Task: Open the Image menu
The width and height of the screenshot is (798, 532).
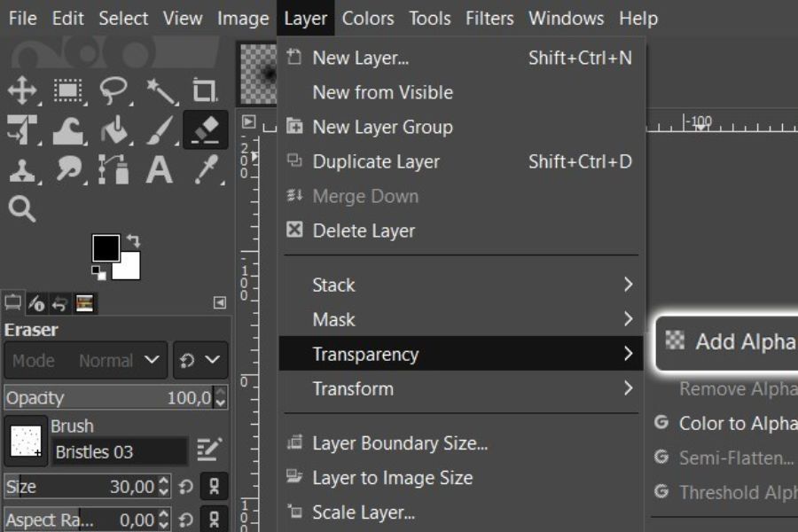Action: click(x=243, y=19)
